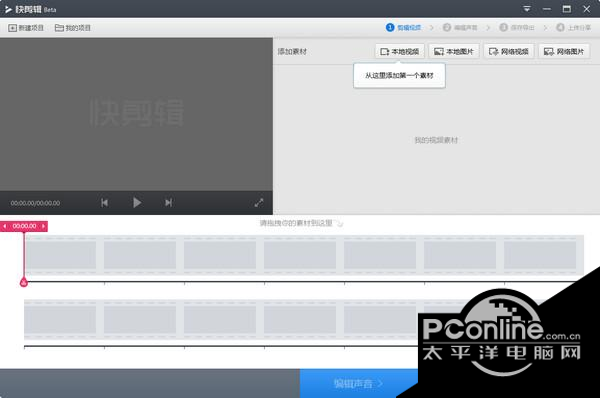Go to step 4 upload share tab
Screen dimensions: 600x398
click(574, 28)
